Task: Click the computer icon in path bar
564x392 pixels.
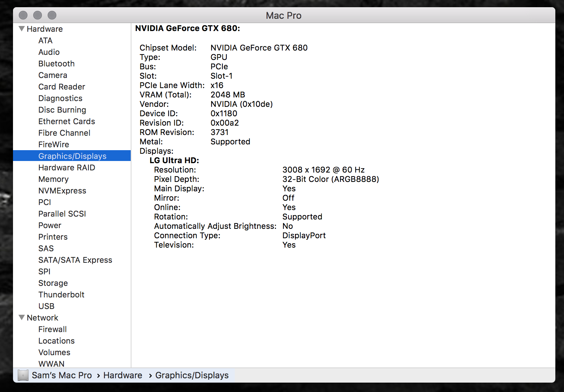Action: click(x=23, y=375)
